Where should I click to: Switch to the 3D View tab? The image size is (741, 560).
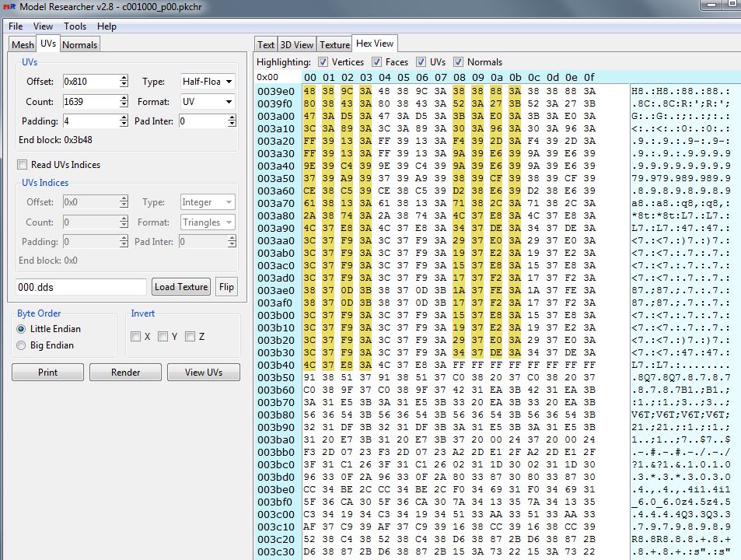(297, 45)
